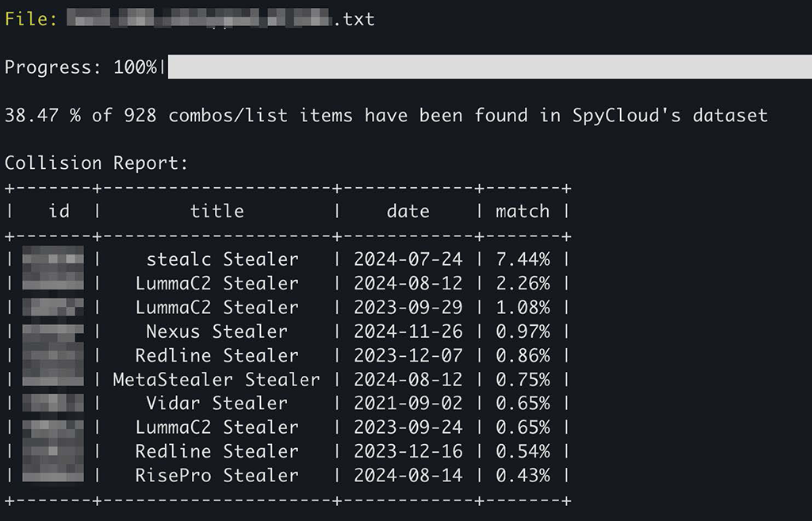
Task: Select the 'stealc Stealer' row title
Action: click(x=223, y=259)
